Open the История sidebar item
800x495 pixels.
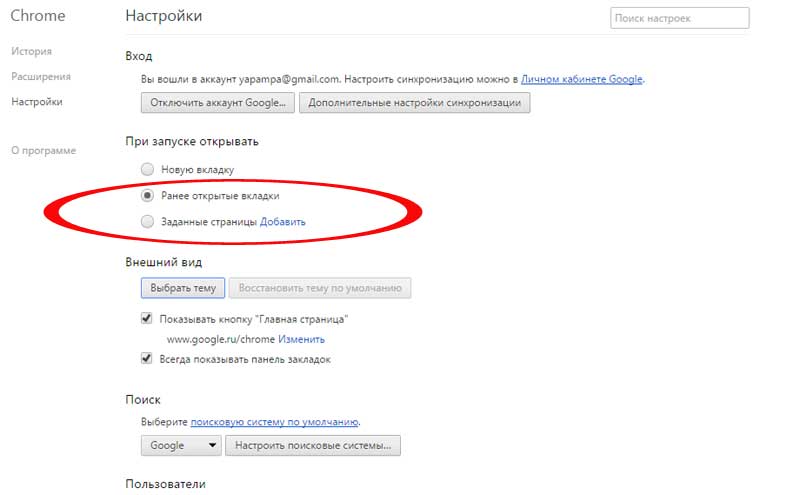pyautogui.click(x=31, y=51)
